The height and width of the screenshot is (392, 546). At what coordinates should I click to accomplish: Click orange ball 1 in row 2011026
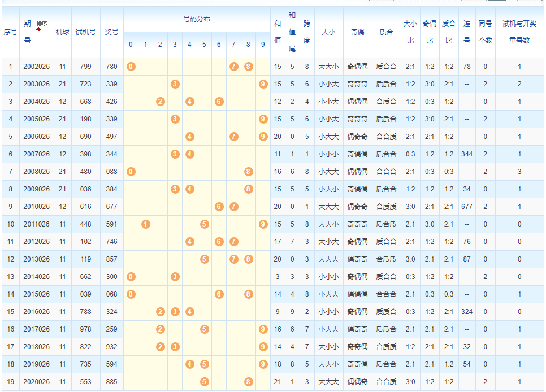tap(146, 224)
